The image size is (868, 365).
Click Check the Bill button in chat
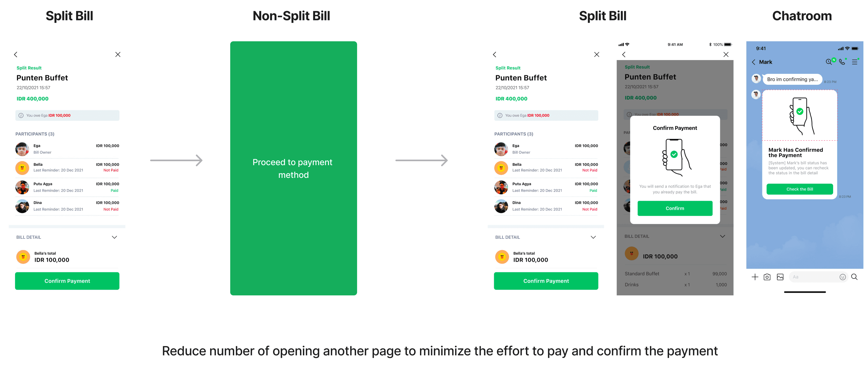[x=800, y=189]
